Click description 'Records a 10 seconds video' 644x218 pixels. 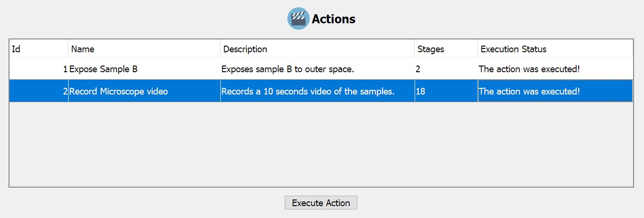(308, 91)
